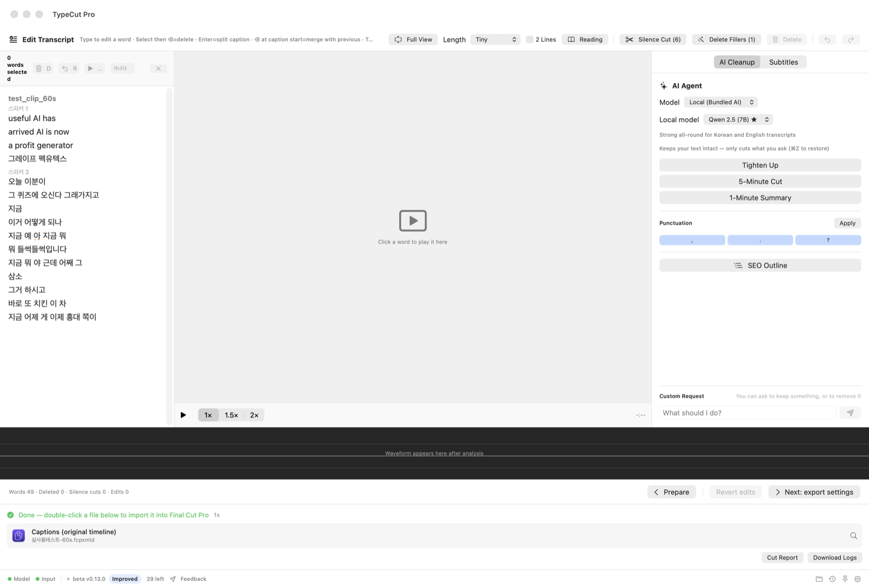Click the custom request text field
Screen dimensions: 869x588
tap(747, 413)
